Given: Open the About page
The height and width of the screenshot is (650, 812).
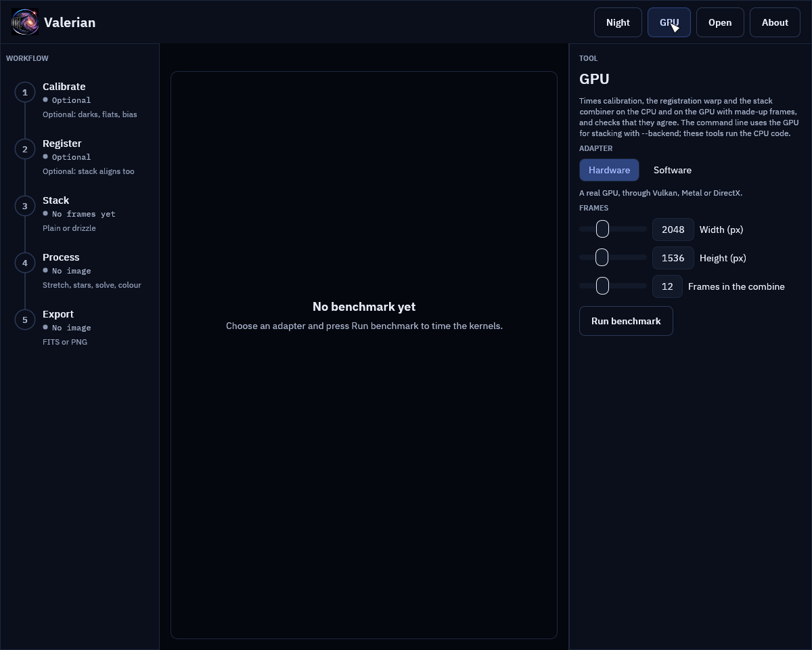Looking at the screenshot, I should 775,22.
